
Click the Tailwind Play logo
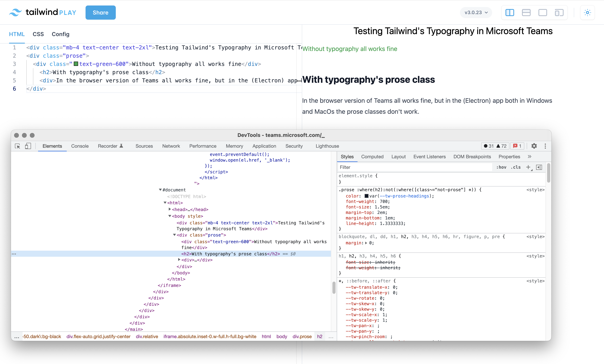tap(43, 12)
